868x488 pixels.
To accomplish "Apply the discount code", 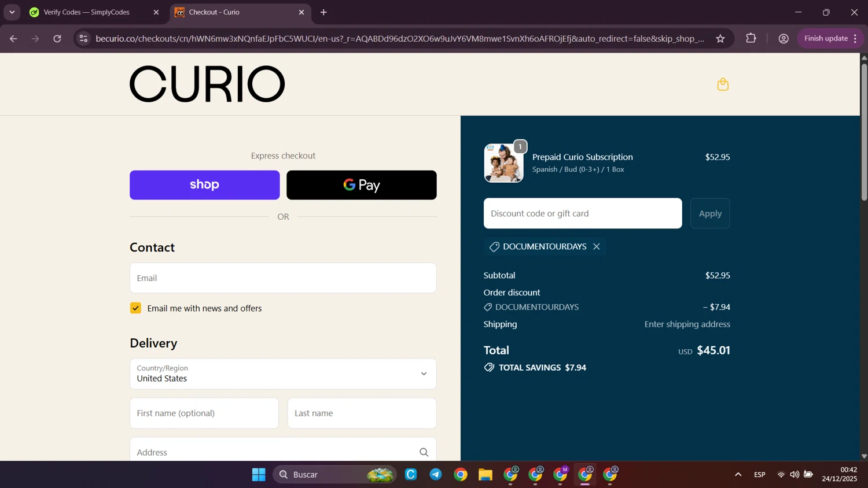I will point(710,213).
